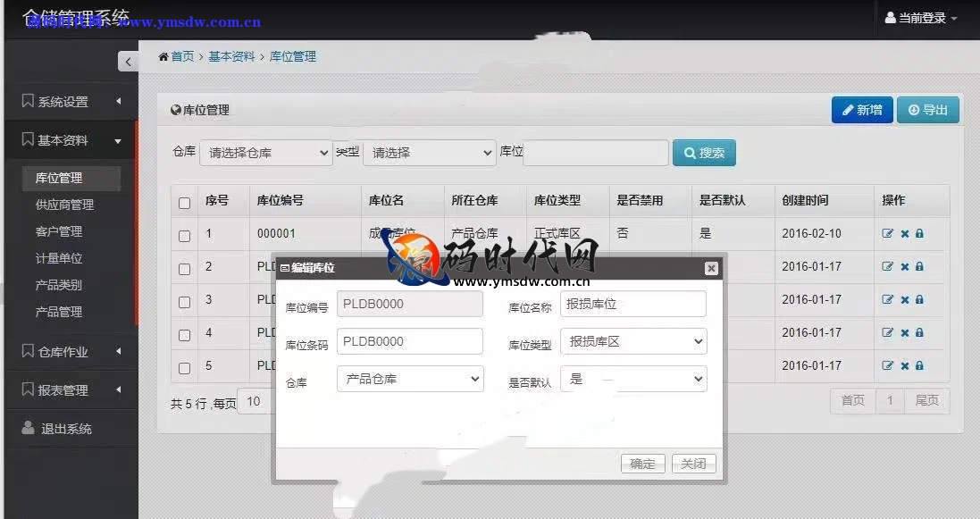Click the 新增 button

[x=861, y=110]
